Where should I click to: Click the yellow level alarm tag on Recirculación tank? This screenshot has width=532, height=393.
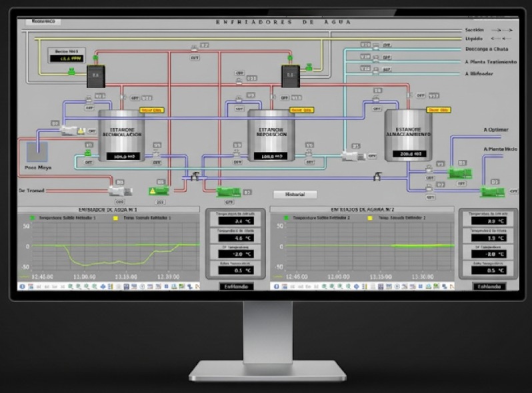click(x=151, y=110)
